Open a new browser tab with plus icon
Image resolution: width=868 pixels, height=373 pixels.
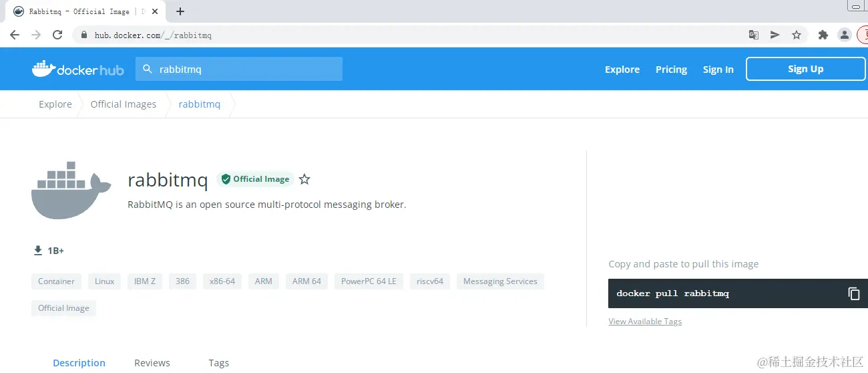pyautogui.click(x=180, y=11)
